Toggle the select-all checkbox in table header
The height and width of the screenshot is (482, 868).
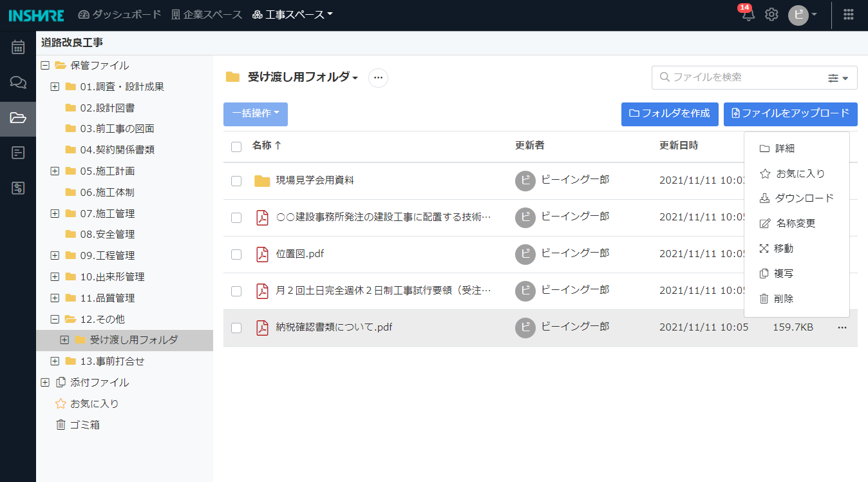tap(236, 147)
